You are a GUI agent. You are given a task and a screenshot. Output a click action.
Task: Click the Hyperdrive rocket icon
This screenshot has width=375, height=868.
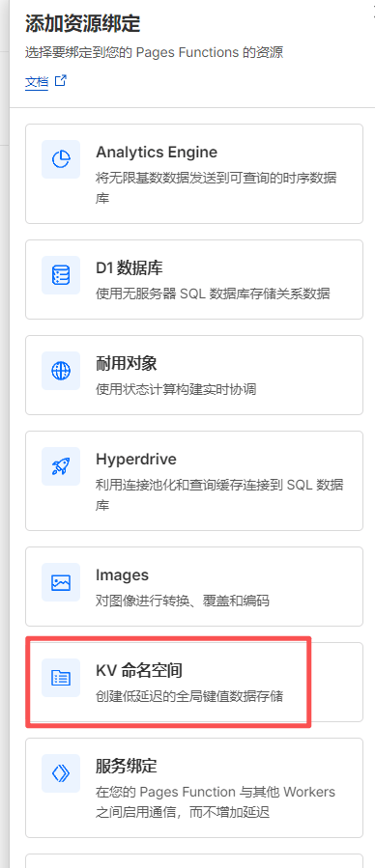(x=61, y=466)
